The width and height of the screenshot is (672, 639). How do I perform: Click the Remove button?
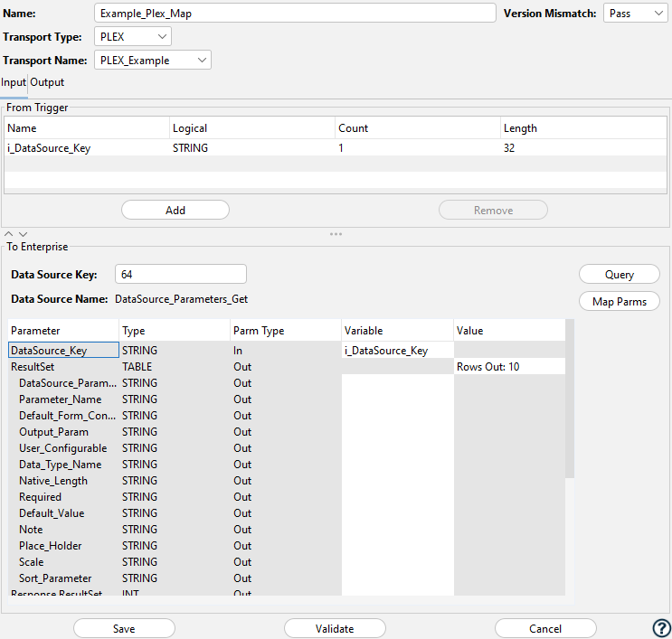493,210
